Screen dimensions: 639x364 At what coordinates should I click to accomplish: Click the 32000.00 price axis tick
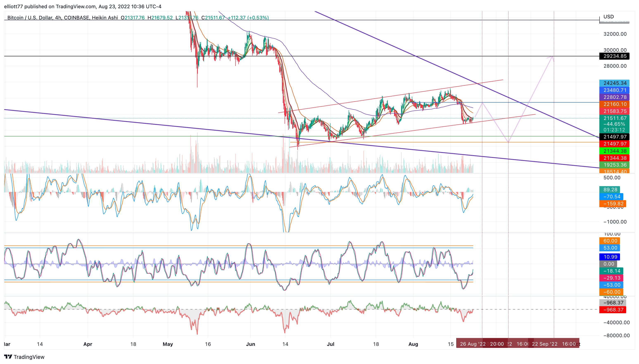click(615, 34)
